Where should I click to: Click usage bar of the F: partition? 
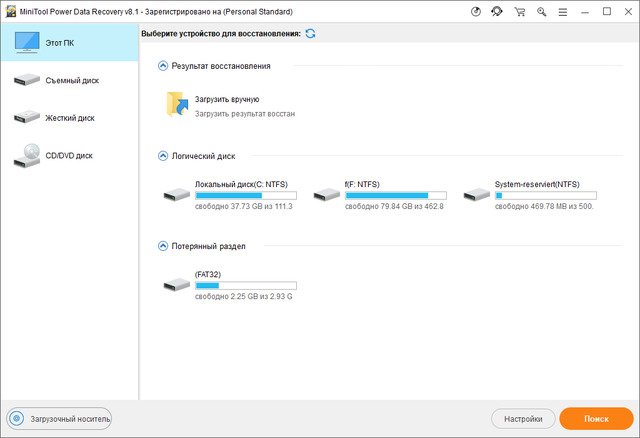click(396, 196)
